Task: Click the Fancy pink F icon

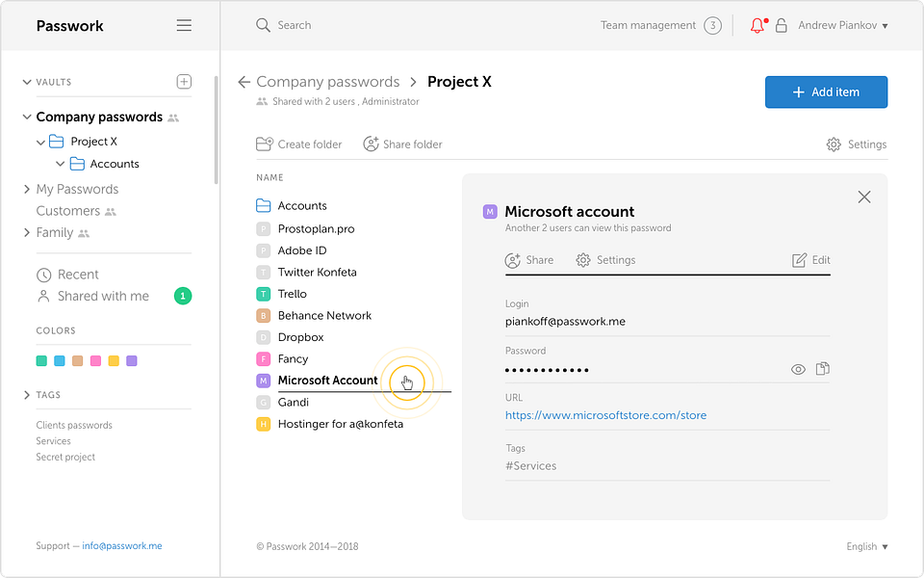Action: [x=264, y=358]
